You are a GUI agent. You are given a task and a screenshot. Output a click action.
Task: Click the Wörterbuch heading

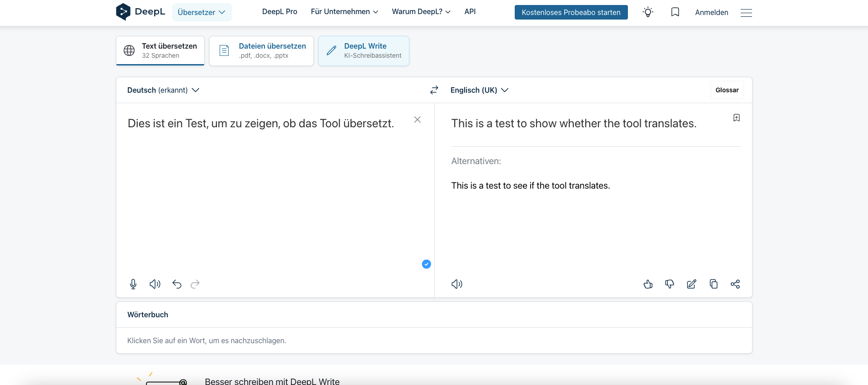148,315
